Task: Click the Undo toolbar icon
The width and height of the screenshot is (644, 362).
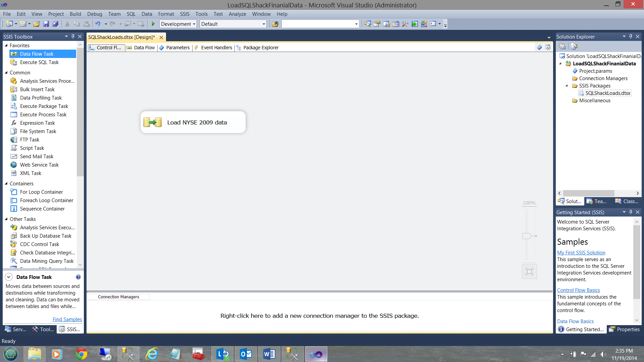Action: click(98, 24)
